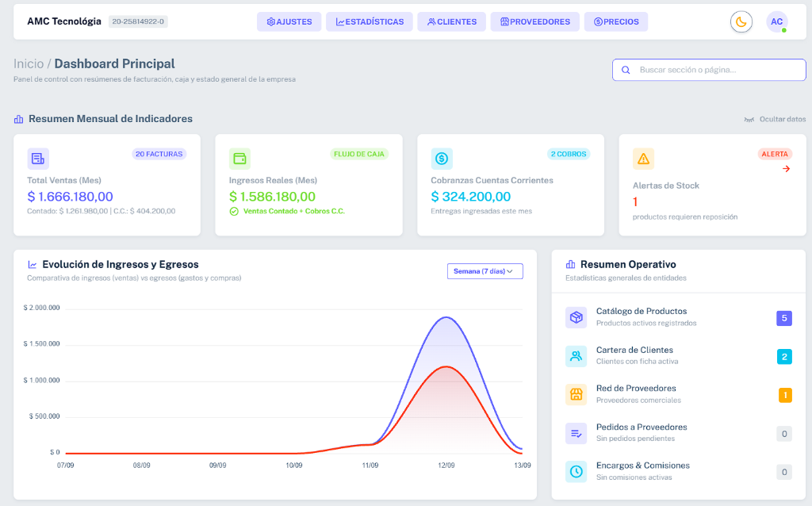Click the 2 COBROS badge
This screenshot has height=506, width=812.
569,154
